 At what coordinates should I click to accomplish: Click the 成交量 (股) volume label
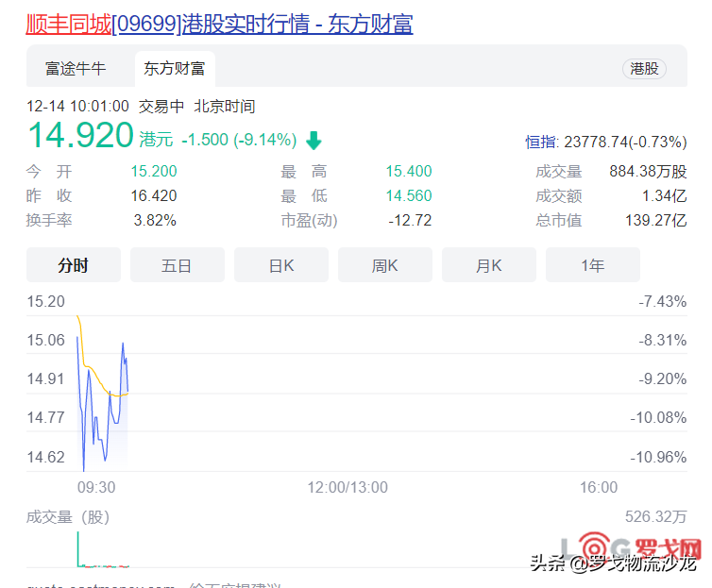68,517
